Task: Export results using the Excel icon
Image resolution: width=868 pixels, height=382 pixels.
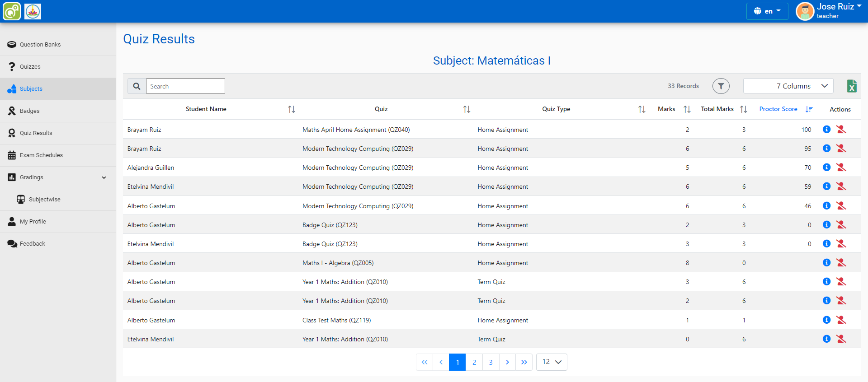Action: pyautogui.click(x=851, y=86)
